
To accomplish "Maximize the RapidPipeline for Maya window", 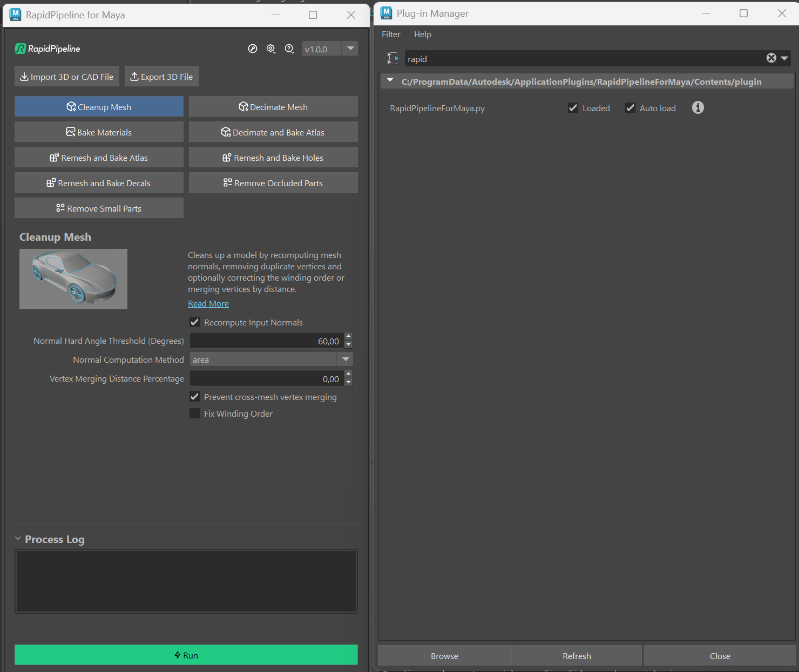I will [x=313, y=15].
